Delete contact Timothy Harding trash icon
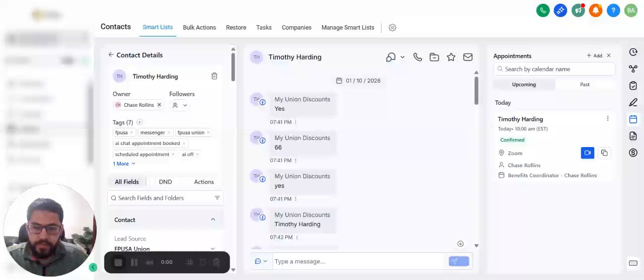Screen dimensions: 644x280 [214, 76]
